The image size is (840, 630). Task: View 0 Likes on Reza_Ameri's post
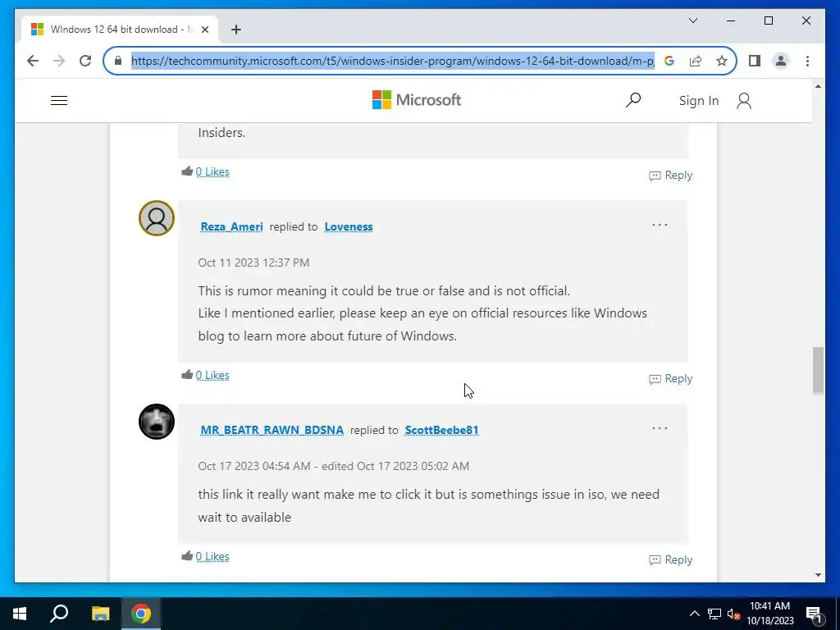tap(212, 376)
